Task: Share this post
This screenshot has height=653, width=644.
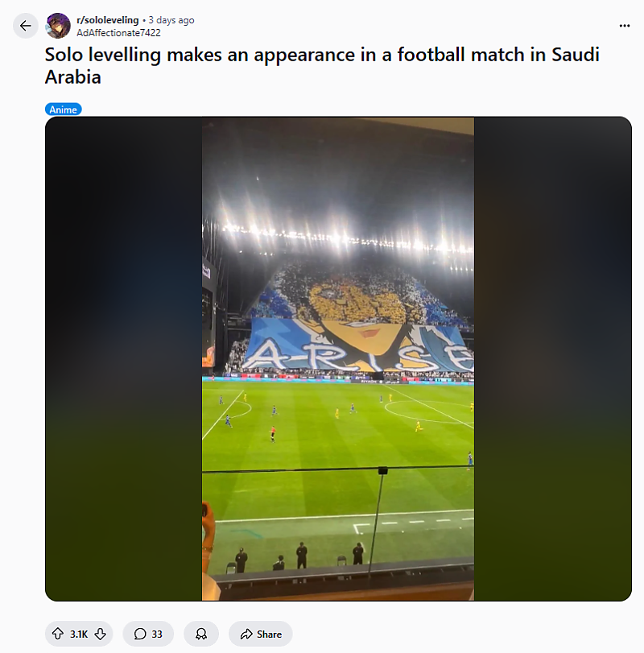Action: [x=260, y=634]
